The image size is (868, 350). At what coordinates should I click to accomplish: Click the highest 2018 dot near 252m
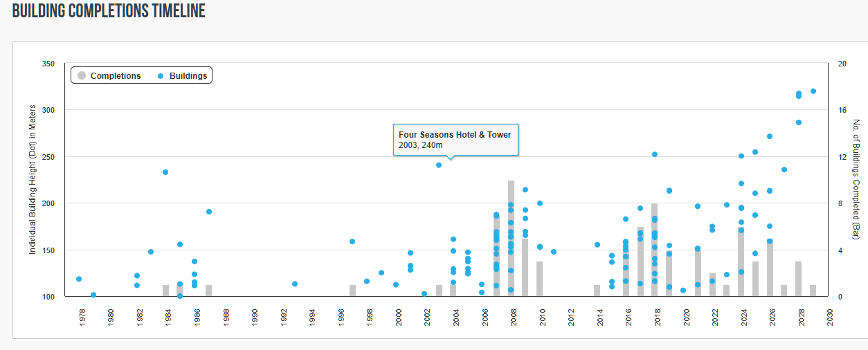click(655, 154)
